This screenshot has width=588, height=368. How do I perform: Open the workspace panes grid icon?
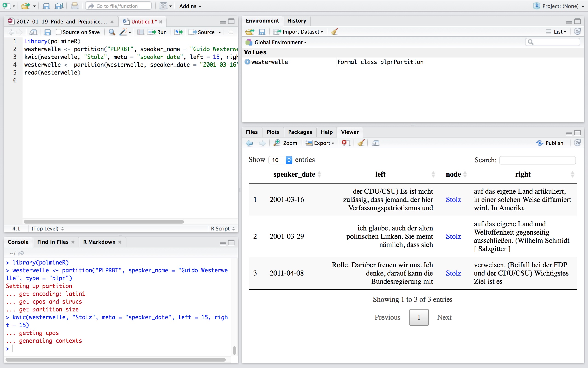[x=163, y=6]
